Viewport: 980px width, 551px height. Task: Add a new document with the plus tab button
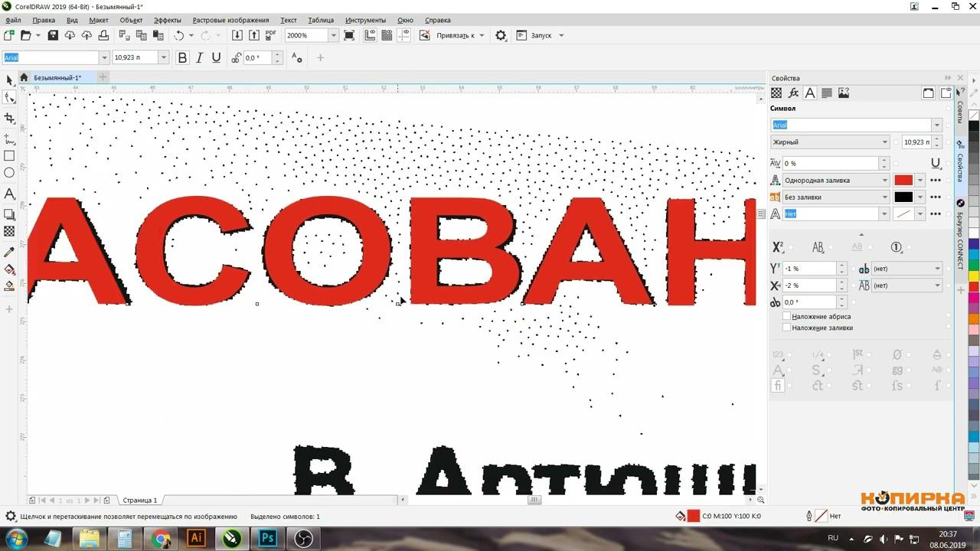pos(103,77)
